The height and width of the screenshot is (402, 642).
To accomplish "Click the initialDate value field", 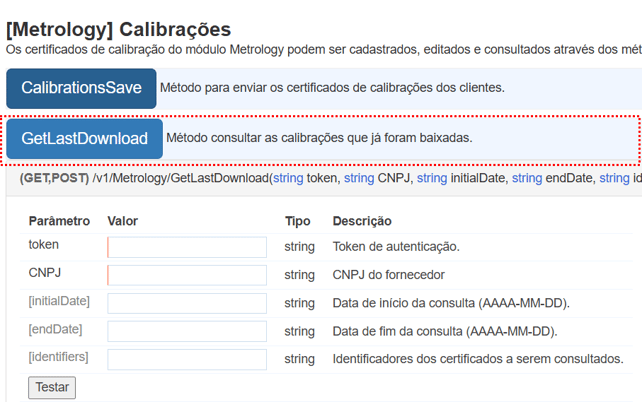I will point(187,303).
